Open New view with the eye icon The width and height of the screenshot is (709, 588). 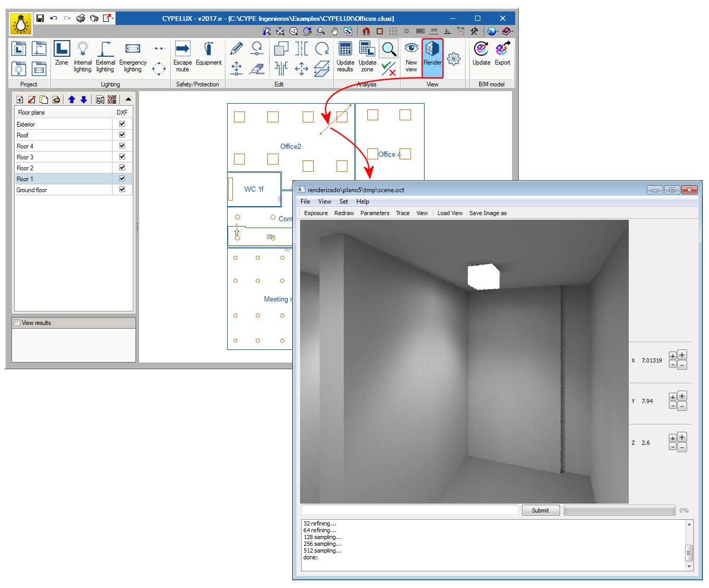point(411,56)
